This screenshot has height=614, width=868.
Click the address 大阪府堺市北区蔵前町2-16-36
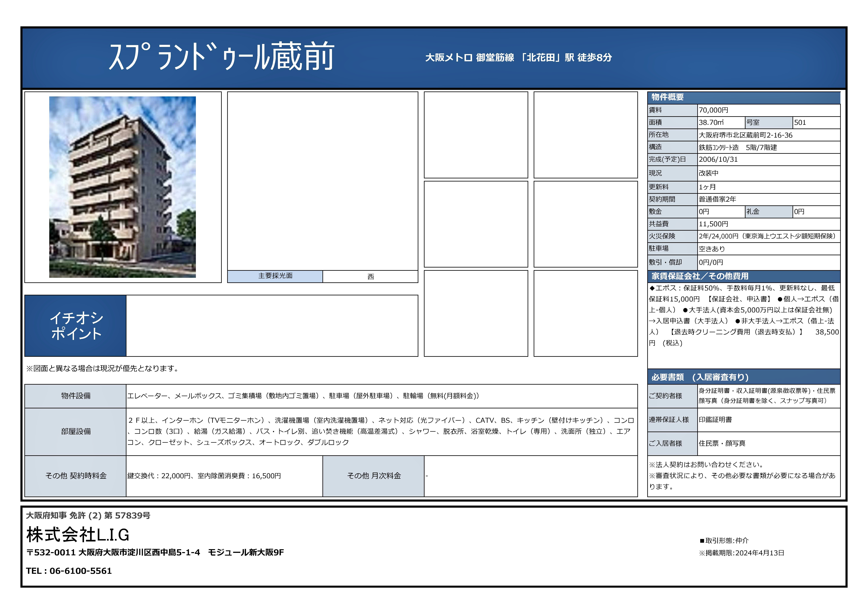[x=746, y=135]
